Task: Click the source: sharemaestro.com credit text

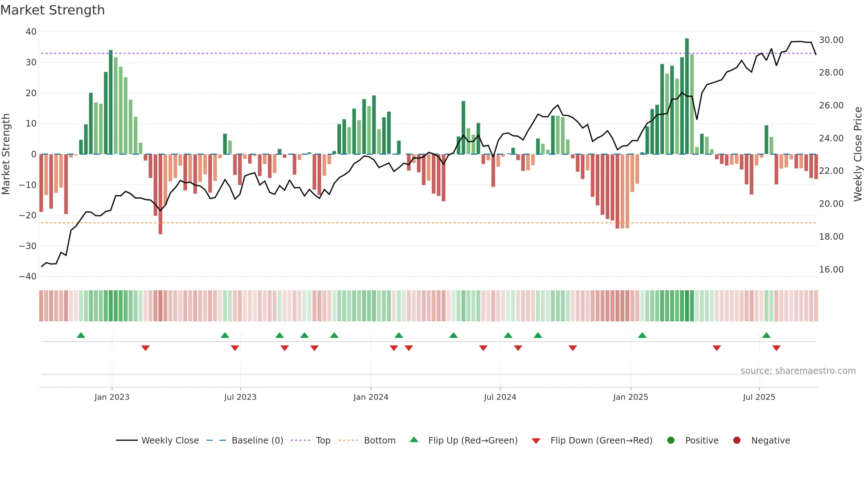Action: point(798,371)
